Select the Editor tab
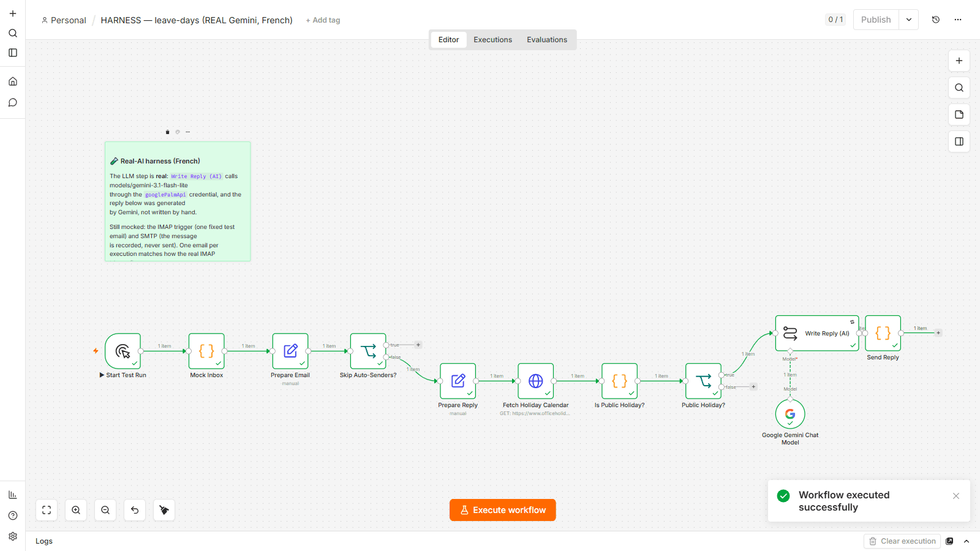This screenshot has width=980, height=551. pyautogui.click(x=448, y=40)
